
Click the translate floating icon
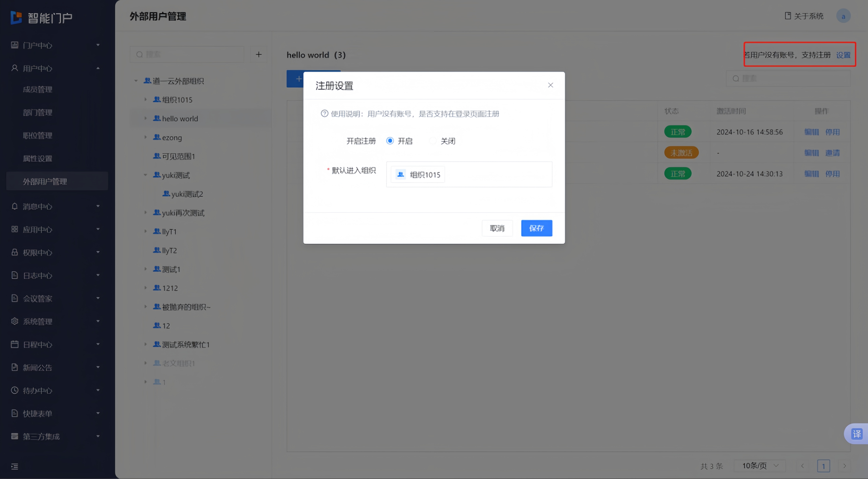[856, 434]
